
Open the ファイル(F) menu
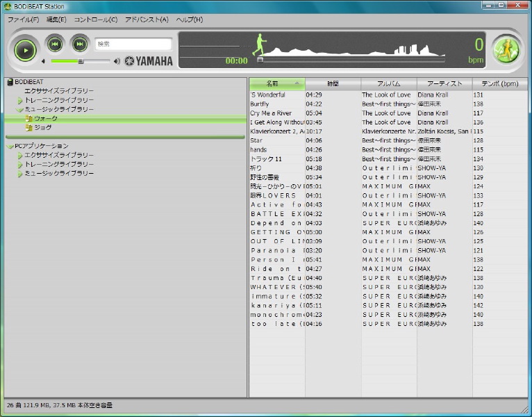[x=23, y=19]
